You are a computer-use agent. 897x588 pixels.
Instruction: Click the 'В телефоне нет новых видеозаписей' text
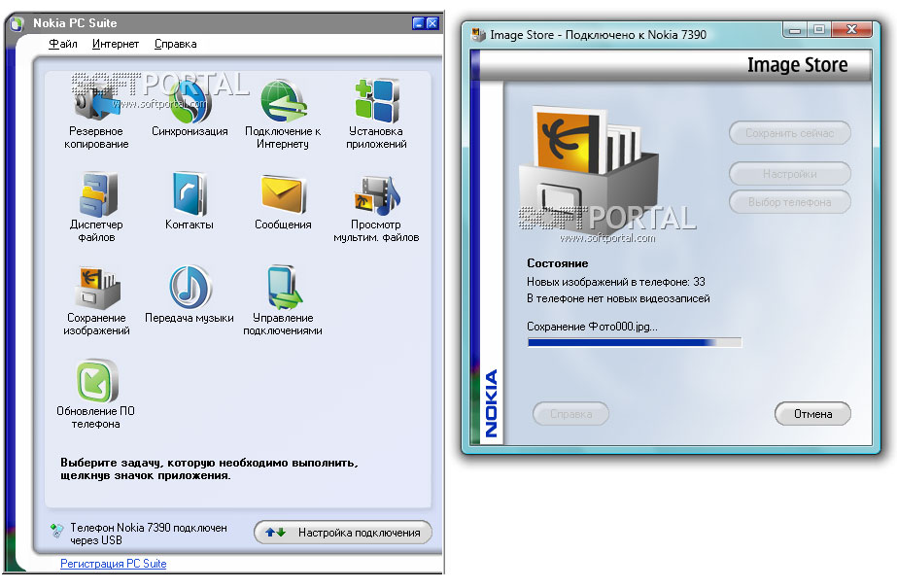coord(618,298)
